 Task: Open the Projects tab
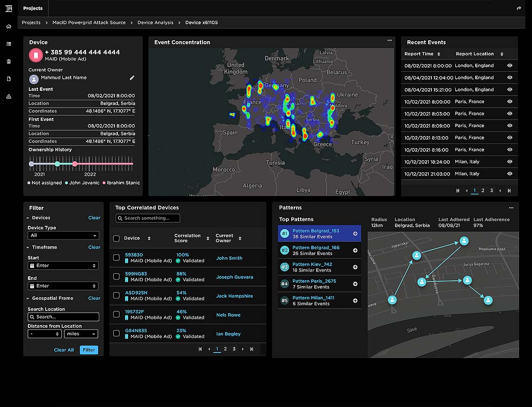point(33,8)
